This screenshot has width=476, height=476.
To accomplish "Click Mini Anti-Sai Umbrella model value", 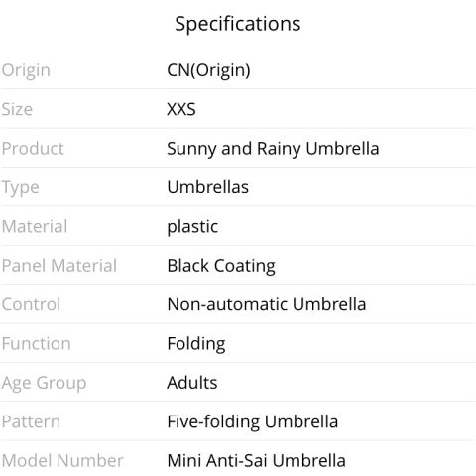I will [257, 461].
